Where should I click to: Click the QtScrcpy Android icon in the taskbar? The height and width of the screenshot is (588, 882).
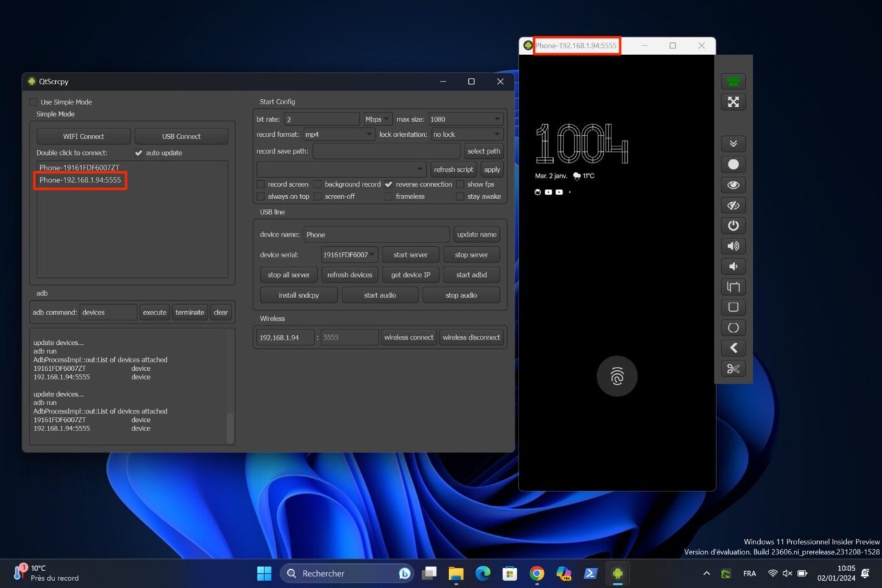coord(617,573)
